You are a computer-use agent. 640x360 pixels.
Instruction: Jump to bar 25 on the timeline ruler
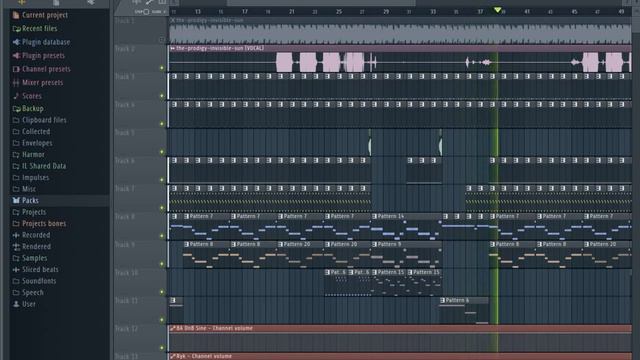(339, 12)
